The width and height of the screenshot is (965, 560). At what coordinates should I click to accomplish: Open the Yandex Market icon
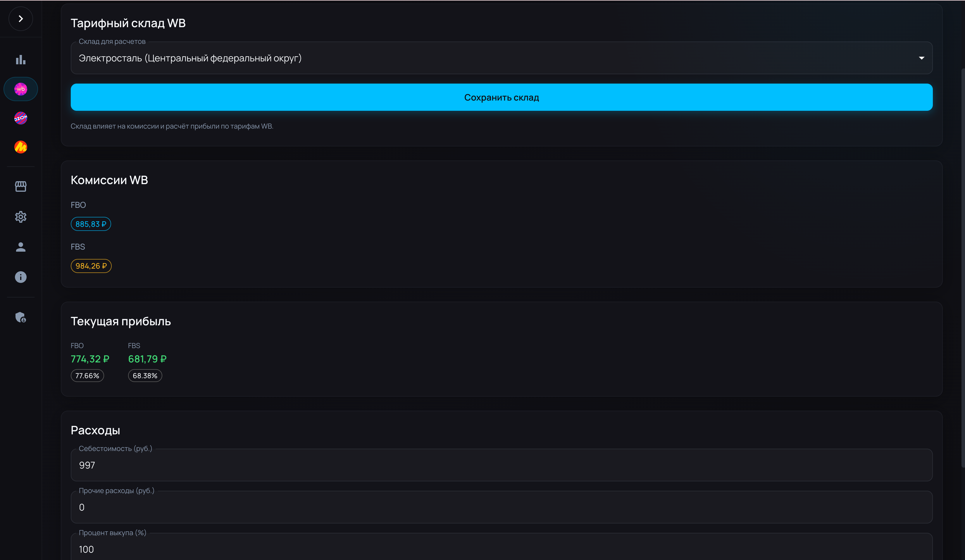pyautogui.click(x=21, y=147)
